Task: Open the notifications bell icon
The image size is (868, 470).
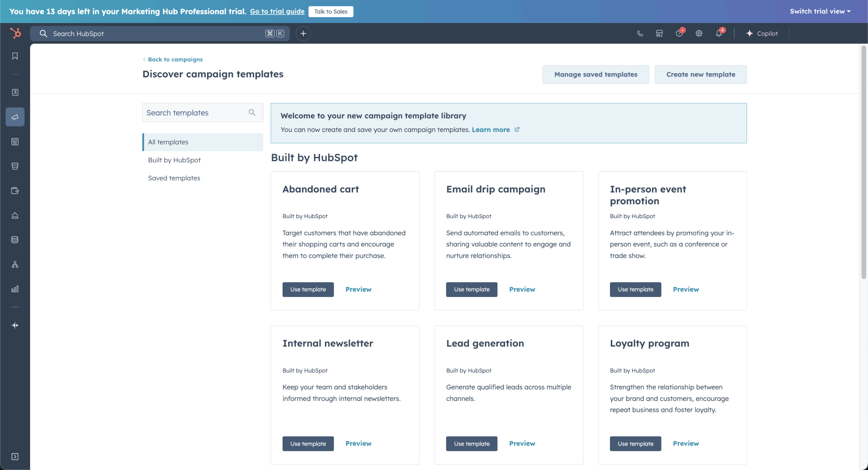Action: (719, 33)
